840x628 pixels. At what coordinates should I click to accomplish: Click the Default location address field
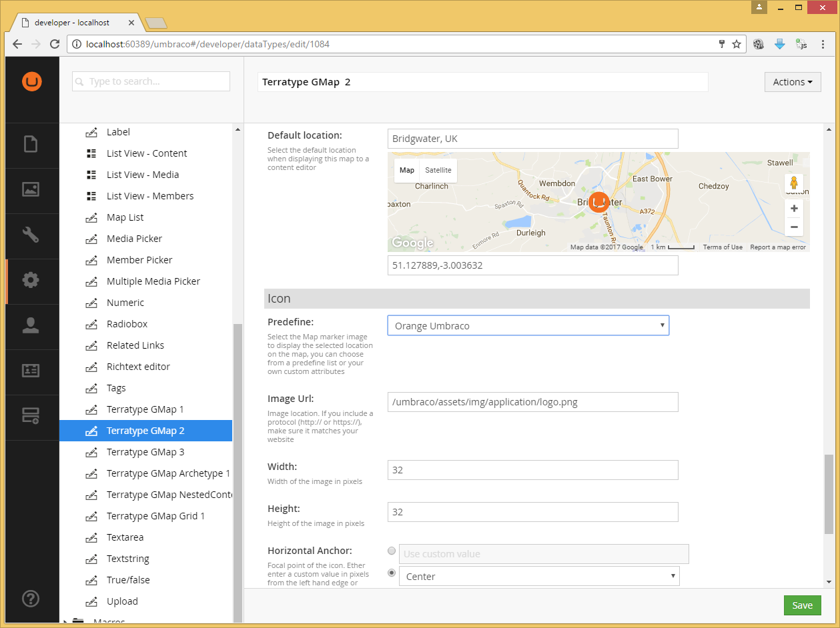click(533, 139)
